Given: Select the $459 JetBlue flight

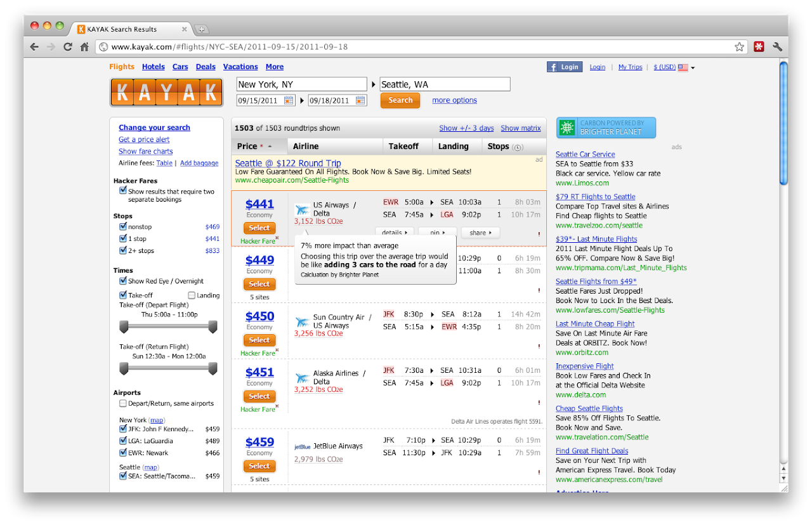Looking at the screenshot, I should 259,466.
